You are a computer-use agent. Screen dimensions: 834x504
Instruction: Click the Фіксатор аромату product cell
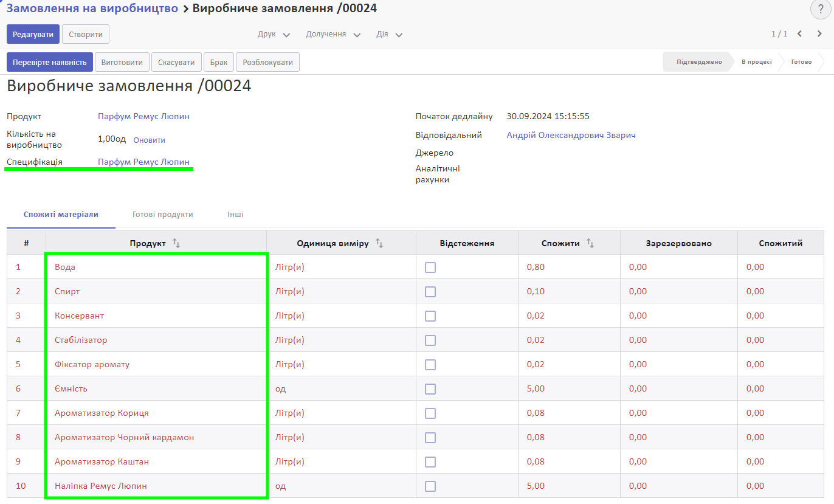tap(156, 364)
